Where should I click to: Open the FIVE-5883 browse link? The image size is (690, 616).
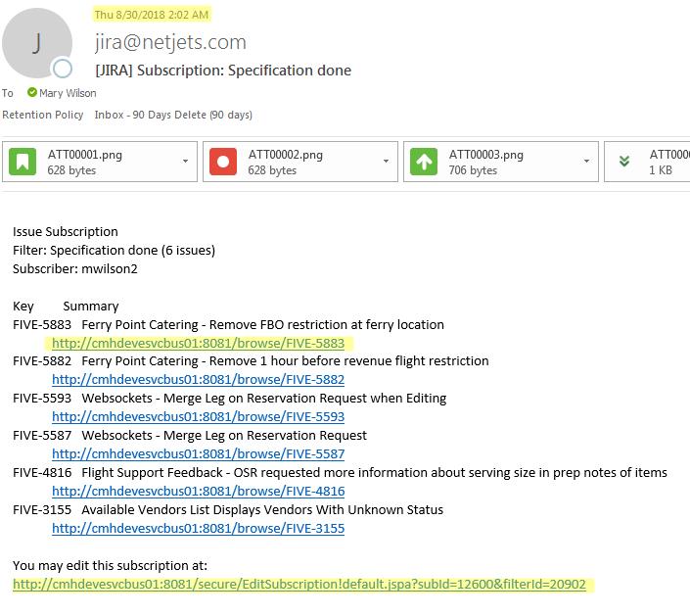198,343
